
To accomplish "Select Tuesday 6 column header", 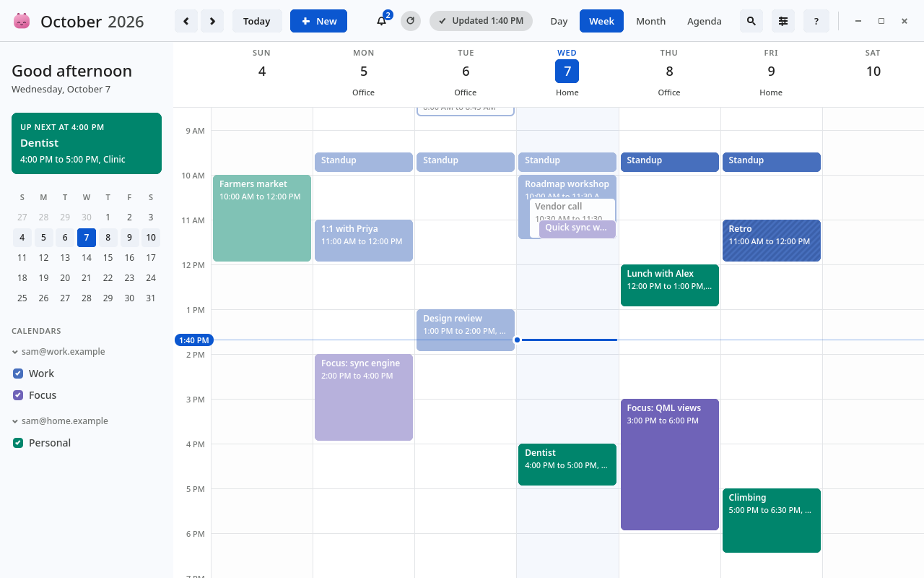I will (466, 72).
